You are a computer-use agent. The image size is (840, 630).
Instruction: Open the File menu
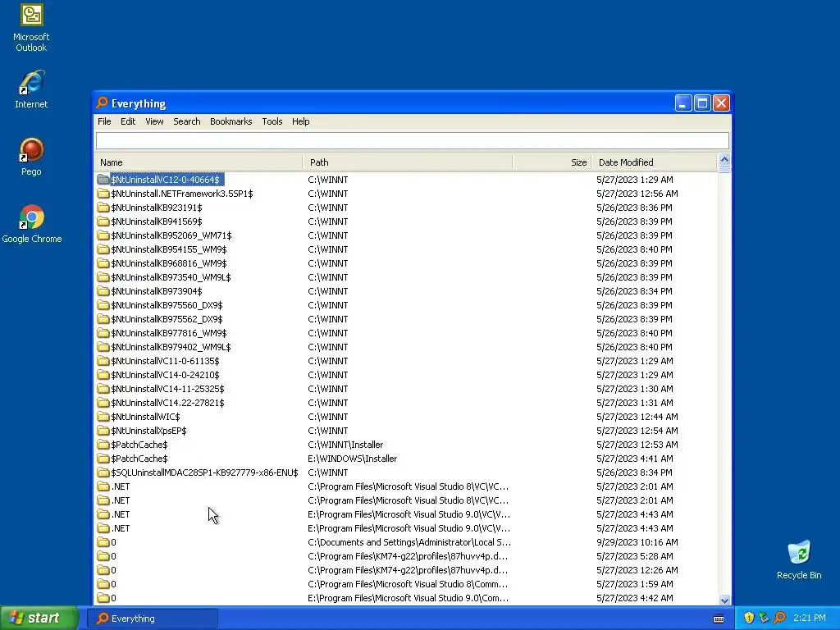coord(104,121)
